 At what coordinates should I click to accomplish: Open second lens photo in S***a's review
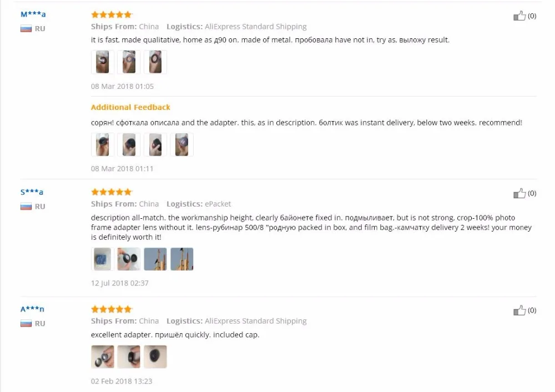pos(129,259)
